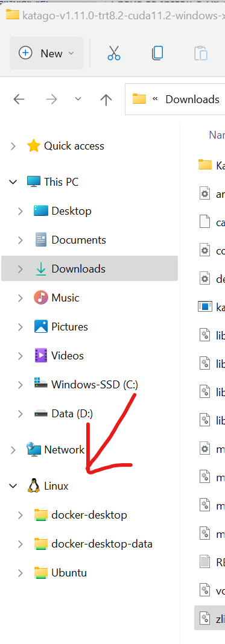Select the file starting with 'de'
This screenshot has width=225, height=644.
(212, 279)
